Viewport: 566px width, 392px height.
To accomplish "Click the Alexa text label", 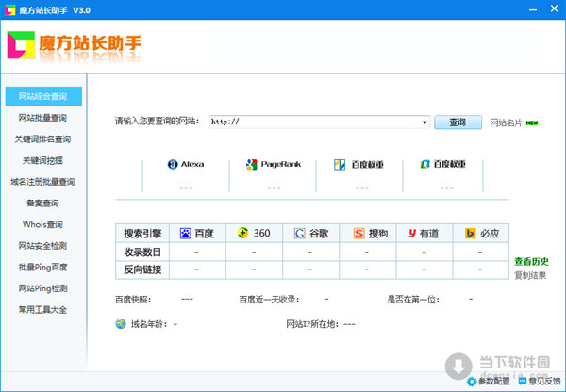I will tap(192, 165).
